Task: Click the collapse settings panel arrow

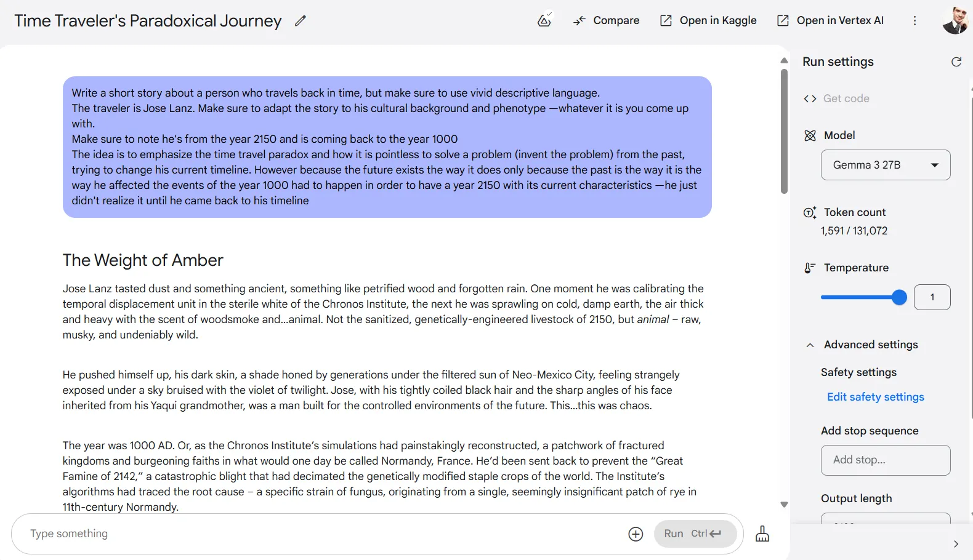Action: coord(956,544)
